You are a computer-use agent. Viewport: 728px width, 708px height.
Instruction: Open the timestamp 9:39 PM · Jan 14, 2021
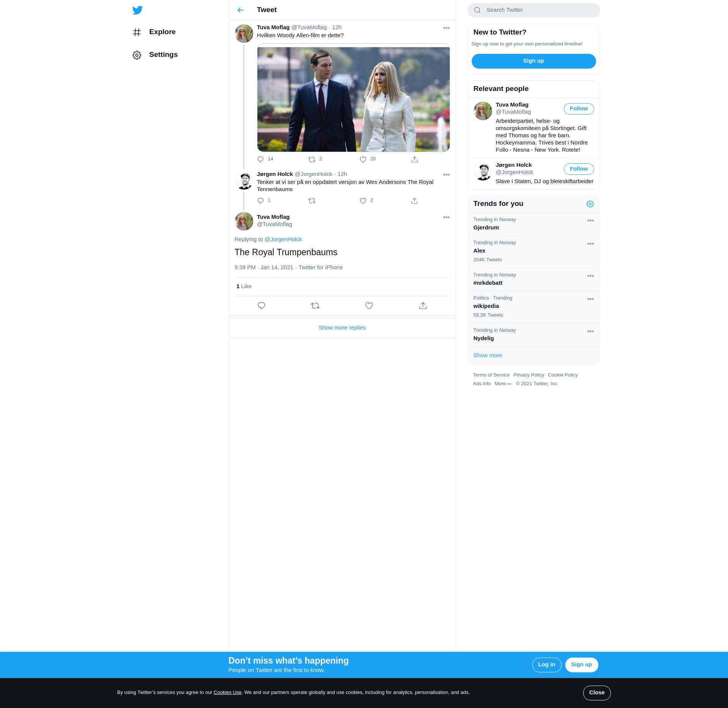(264, 268)
